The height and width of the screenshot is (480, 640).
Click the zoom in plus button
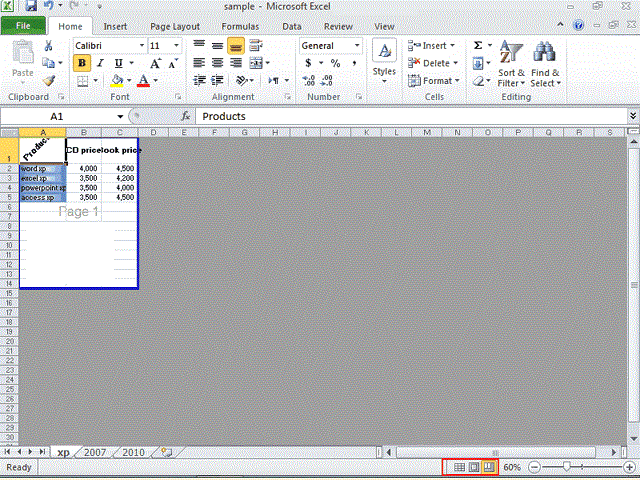pyautogui.click(x=629, y=467)
